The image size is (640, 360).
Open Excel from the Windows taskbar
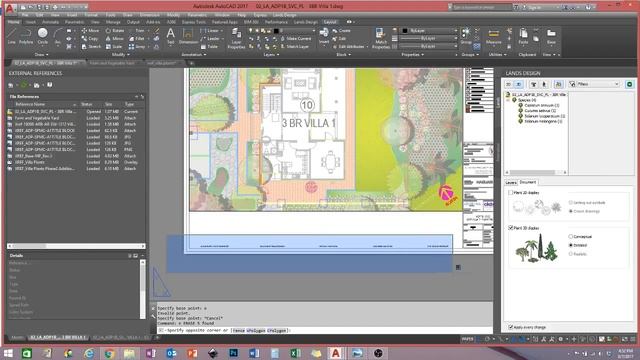[296, 353]
